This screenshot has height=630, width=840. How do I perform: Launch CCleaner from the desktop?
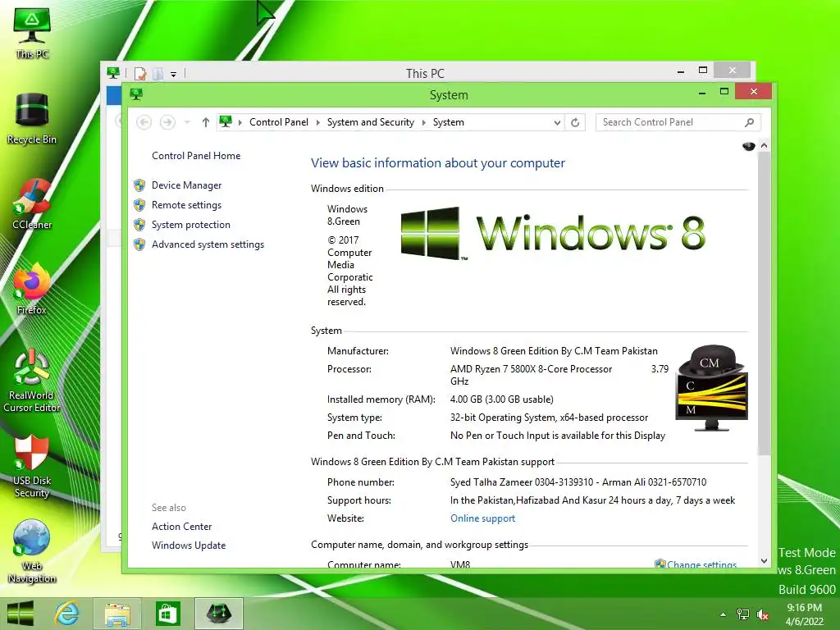[32, 204]
